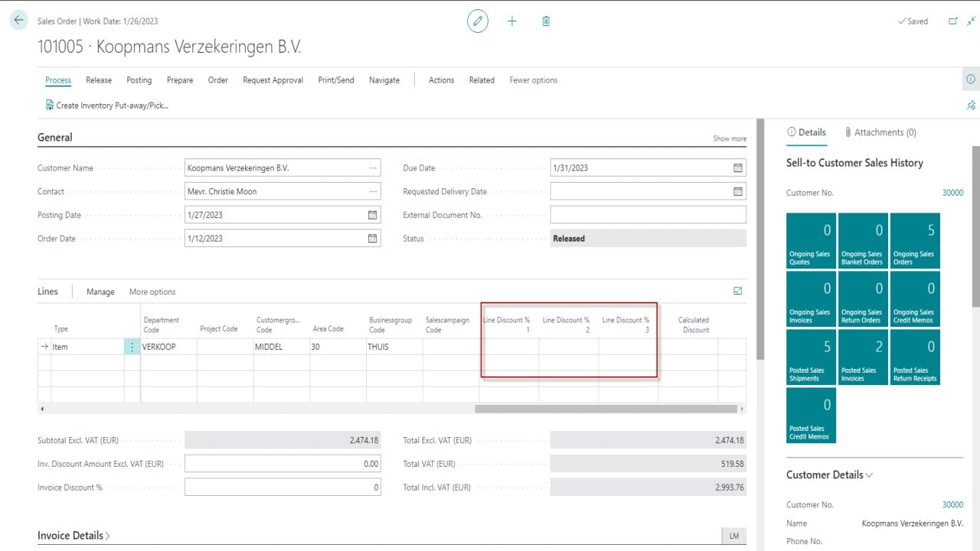Open Ongoing Sales Blanket Orders tile
This screenshot has width=980, height=551.
(x=863, y=241)
